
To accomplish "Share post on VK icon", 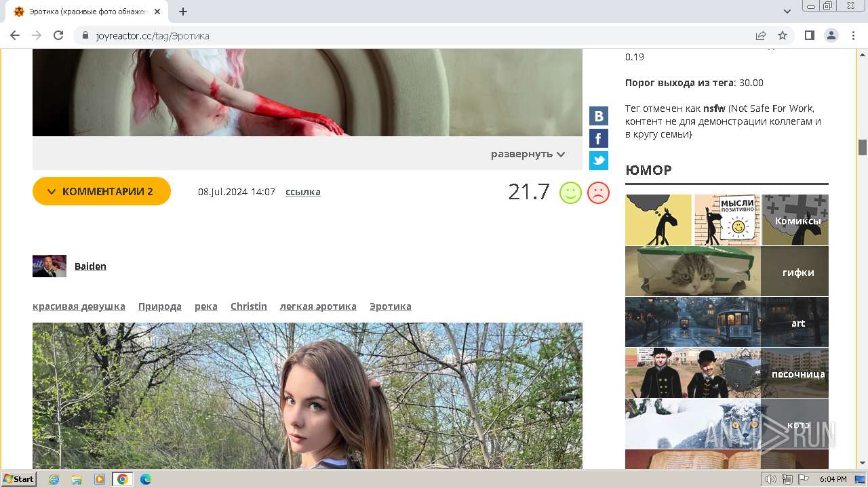I will point(599,116).
